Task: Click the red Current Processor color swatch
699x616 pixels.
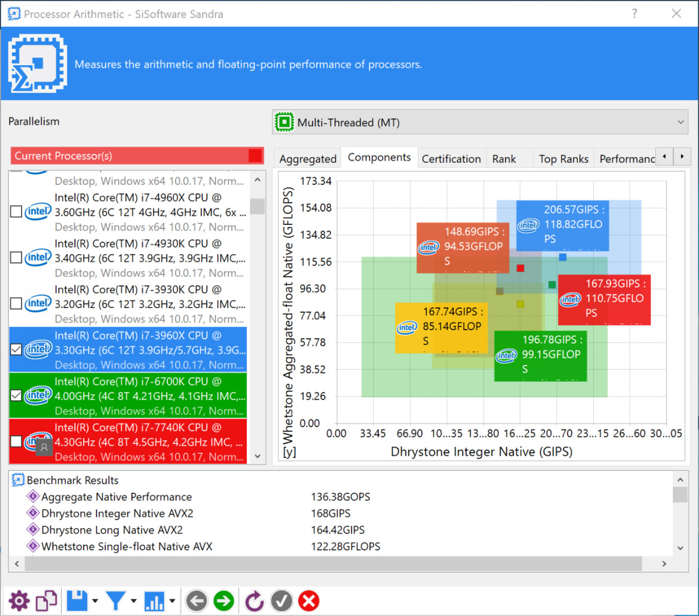Action: pos(255,156)
